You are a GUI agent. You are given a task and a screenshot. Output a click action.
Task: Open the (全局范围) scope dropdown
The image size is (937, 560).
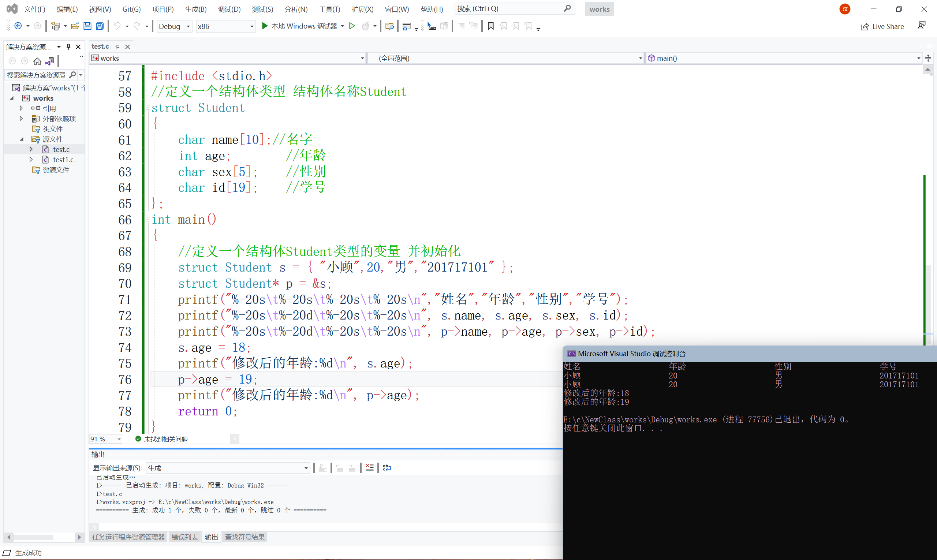(x=506, y=58)
